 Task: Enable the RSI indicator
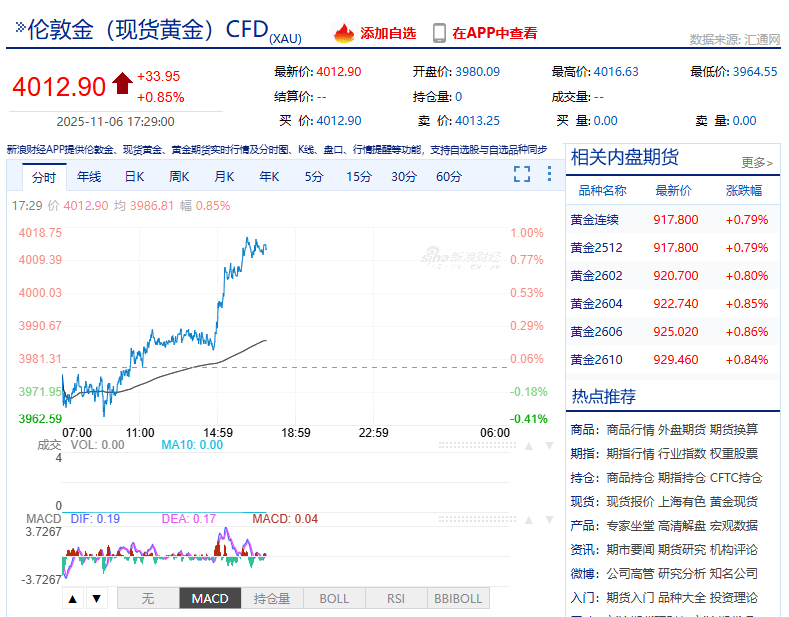point(395,599)
